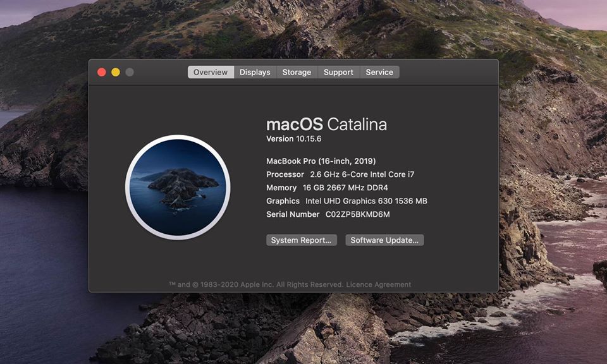Click MacBook Pro (16-inch, 2019) text
Image resolution: width=607 pixels, height=364 pixels.
(x=321, y=161)
